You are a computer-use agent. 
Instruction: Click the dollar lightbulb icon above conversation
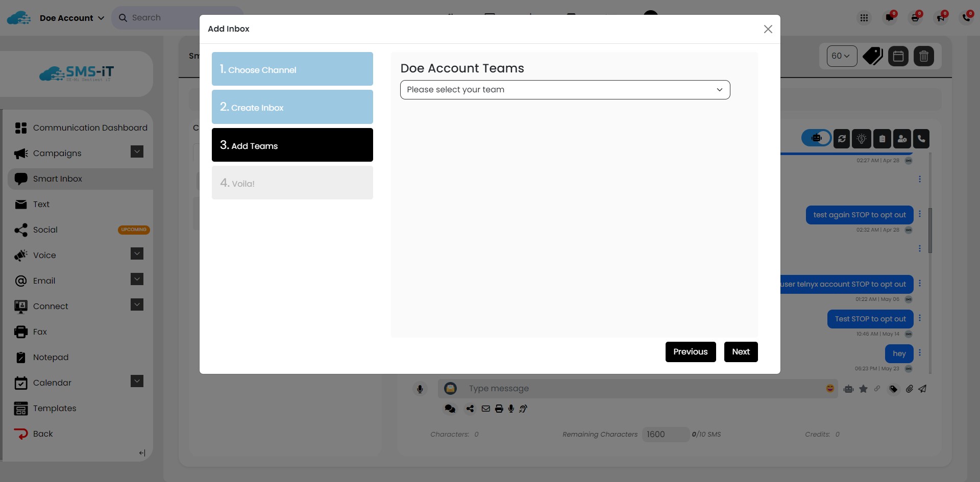point(862,139)
